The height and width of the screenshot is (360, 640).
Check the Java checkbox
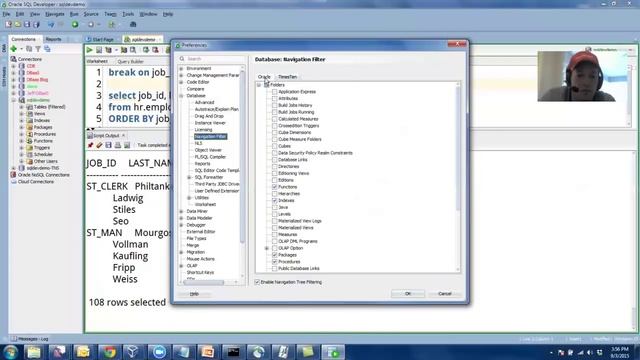point(275,207)
